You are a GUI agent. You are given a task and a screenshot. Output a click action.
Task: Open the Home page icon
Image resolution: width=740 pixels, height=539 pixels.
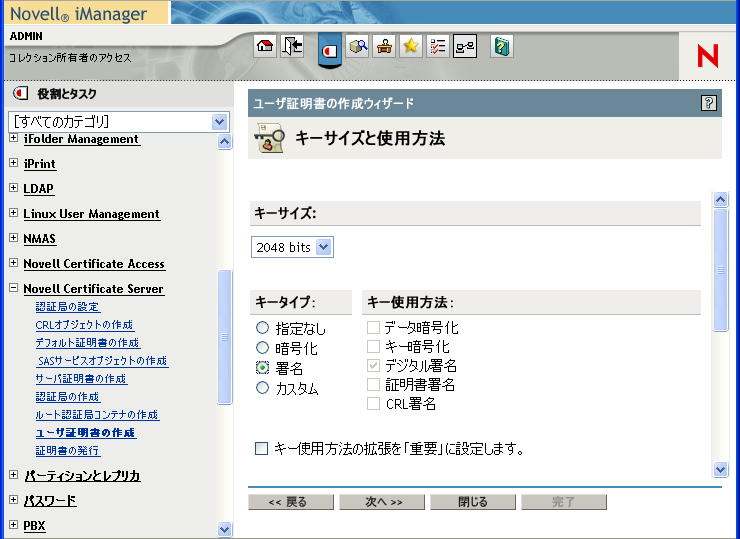(x=265, y=46)
